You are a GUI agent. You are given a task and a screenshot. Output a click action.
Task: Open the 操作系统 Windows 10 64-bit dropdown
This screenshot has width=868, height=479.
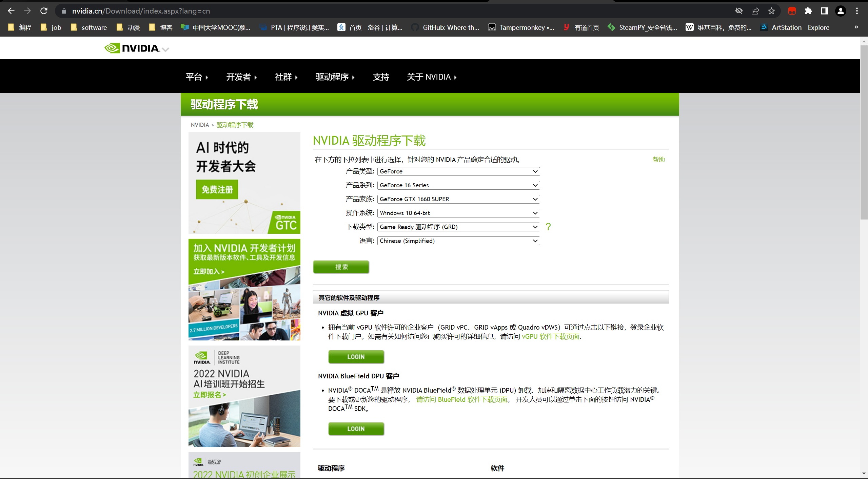point(458,213)
